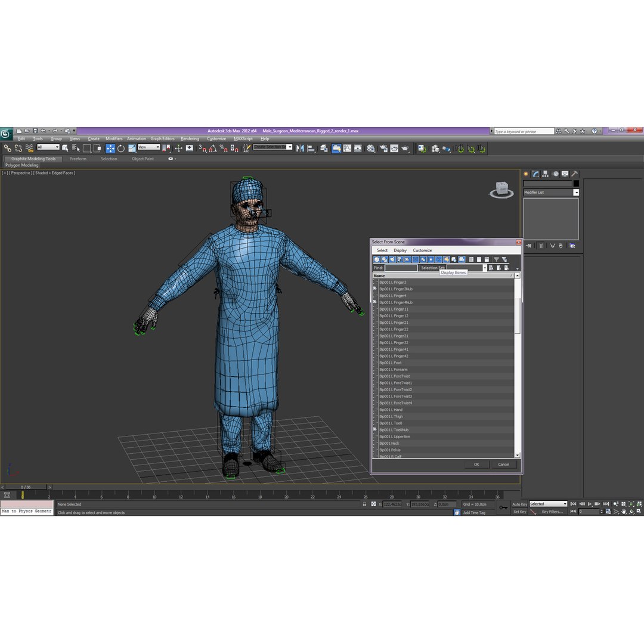644x644 pixels.
Task: Open the Customize menu in Select From Scene
Action: click(422, 250)
